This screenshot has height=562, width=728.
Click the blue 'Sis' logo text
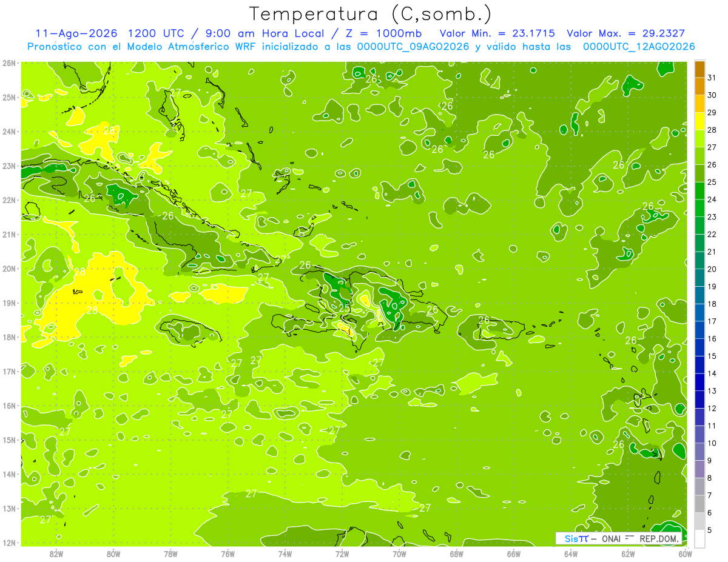[x=571, y=538]
